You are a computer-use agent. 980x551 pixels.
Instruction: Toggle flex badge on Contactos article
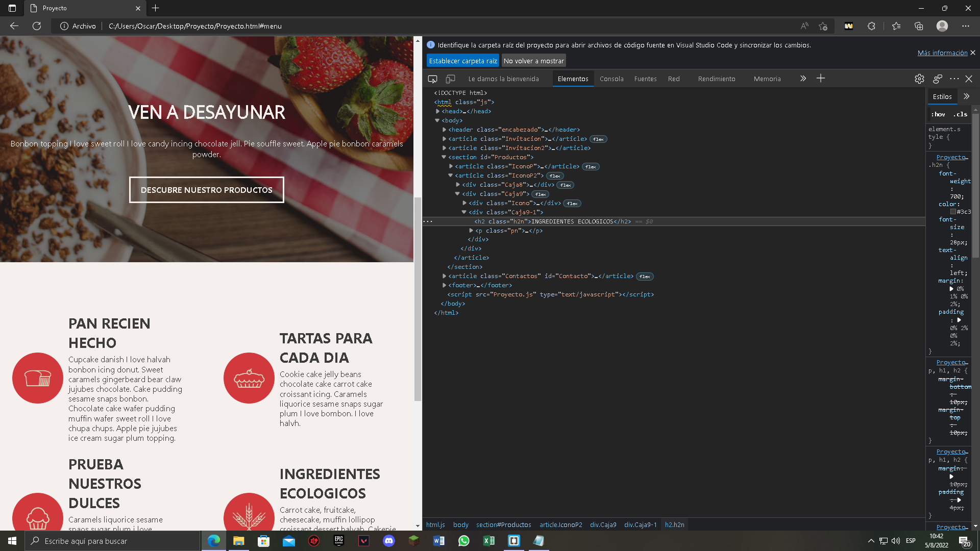click(x=645, y=277)
